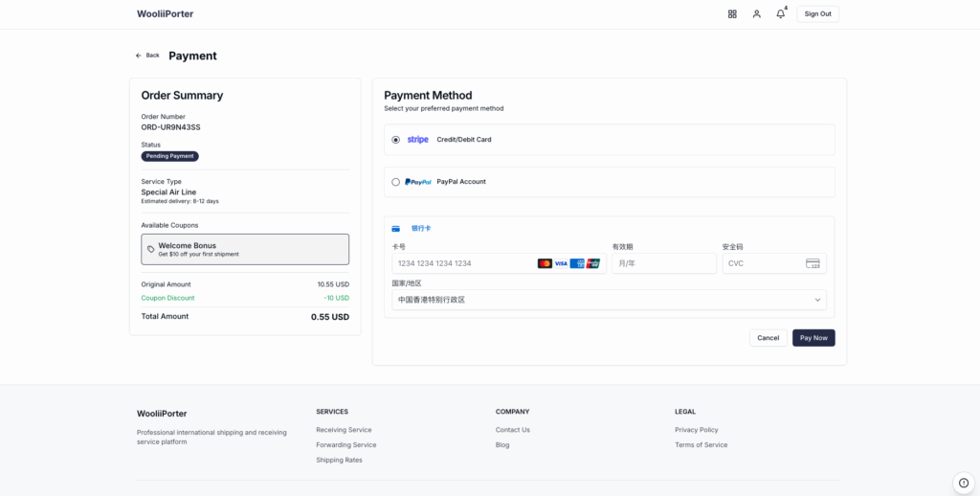The height and width of the screenshot is (496, 980).
Task: Select Credit/Debit Card radio button
Action: tap(395, 140)
